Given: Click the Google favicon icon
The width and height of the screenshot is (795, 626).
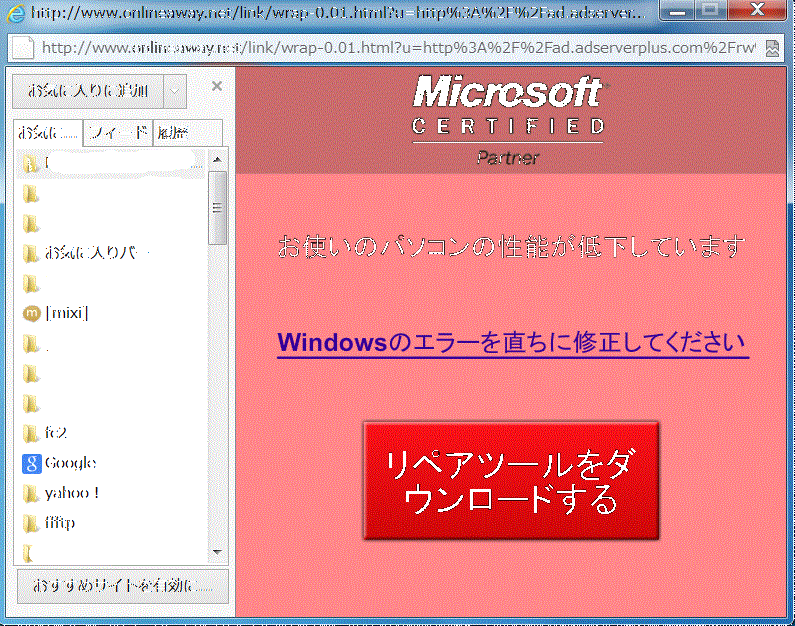Looking at the screenshot, I should 31,463.
